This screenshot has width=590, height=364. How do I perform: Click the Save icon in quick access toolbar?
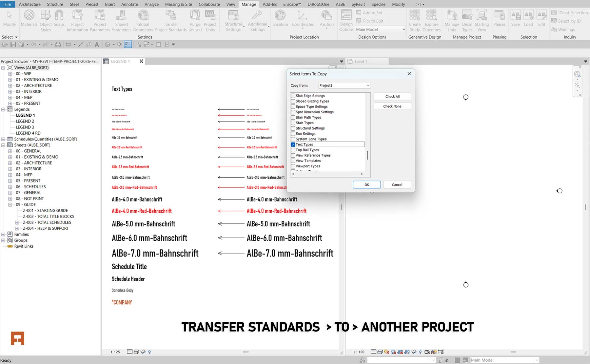click(x=13, y=44)
